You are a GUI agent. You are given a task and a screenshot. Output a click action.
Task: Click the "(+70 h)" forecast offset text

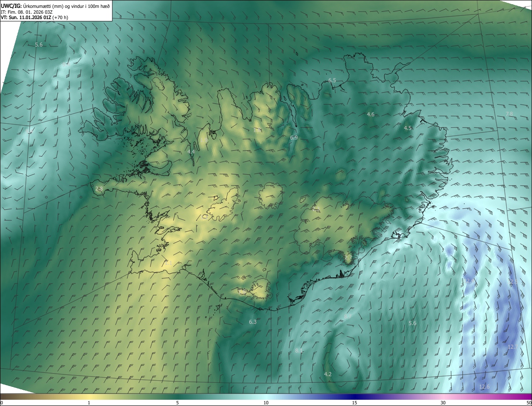(x=60, y=17)
